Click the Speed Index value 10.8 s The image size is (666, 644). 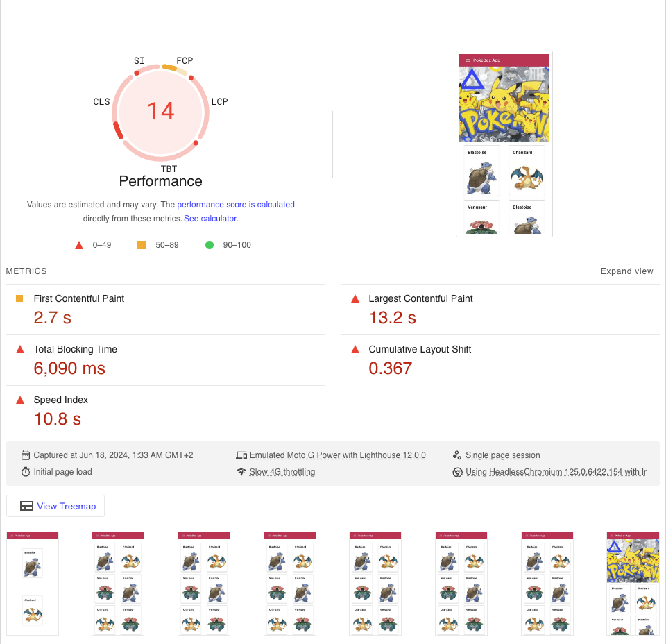[x=58, y=419]
